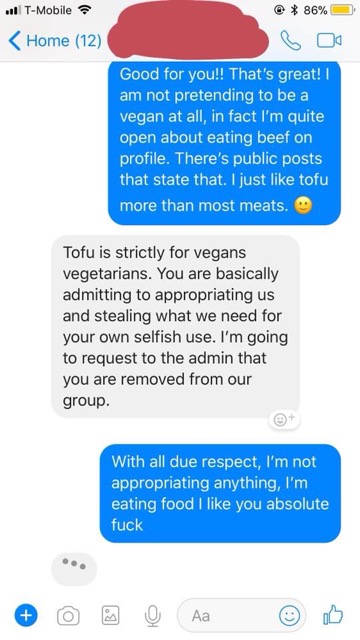The image size is (360, 640).
Task: Open photo gallery picker icon
Action: [x=110, y=615]
